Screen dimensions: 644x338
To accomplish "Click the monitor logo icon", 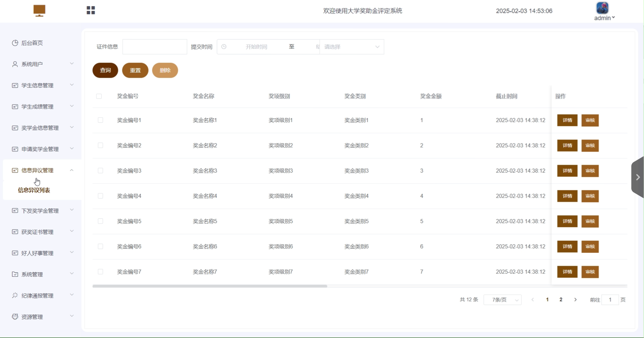I will pyautogui.click(x=39, y=11).
